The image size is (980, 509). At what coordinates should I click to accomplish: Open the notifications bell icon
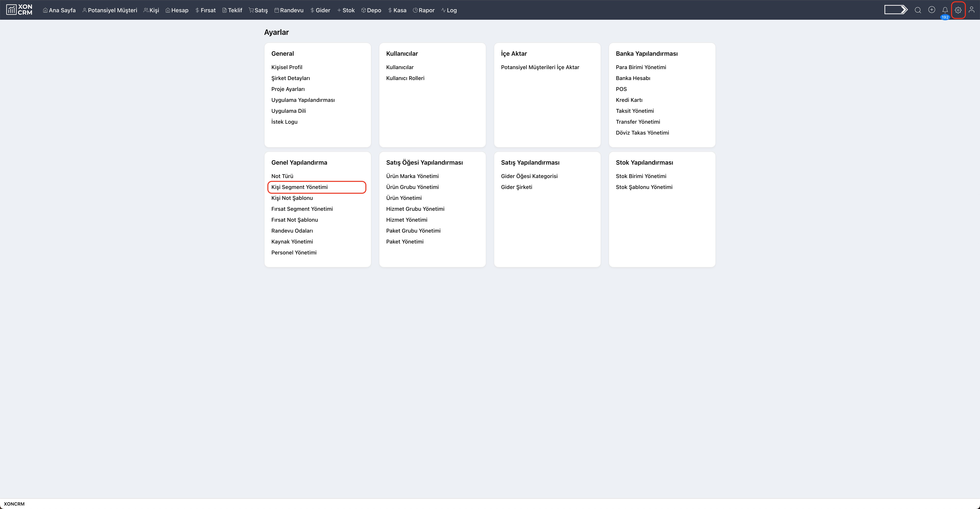945,10
